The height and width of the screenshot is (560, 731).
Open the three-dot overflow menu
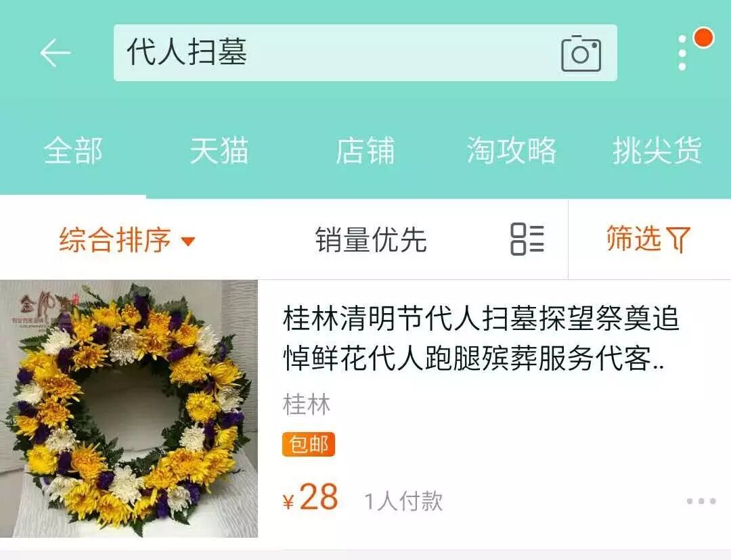coord(682,53)
